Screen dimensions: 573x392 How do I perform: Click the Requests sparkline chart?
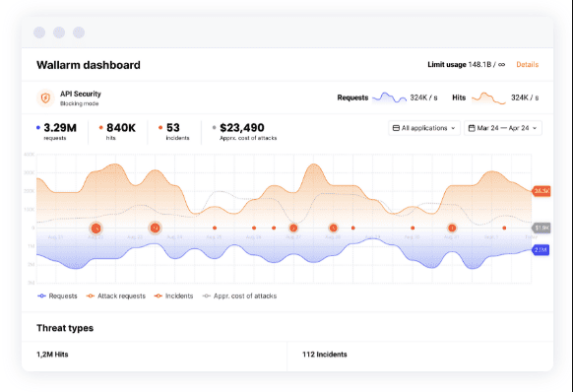[389, 98]
